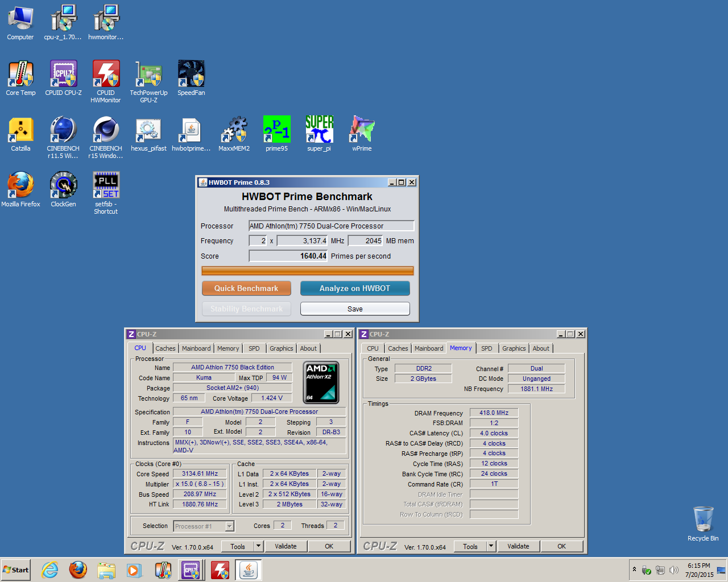Switch to Memory tab in left CPU-Z

click(x=228, y=348)
